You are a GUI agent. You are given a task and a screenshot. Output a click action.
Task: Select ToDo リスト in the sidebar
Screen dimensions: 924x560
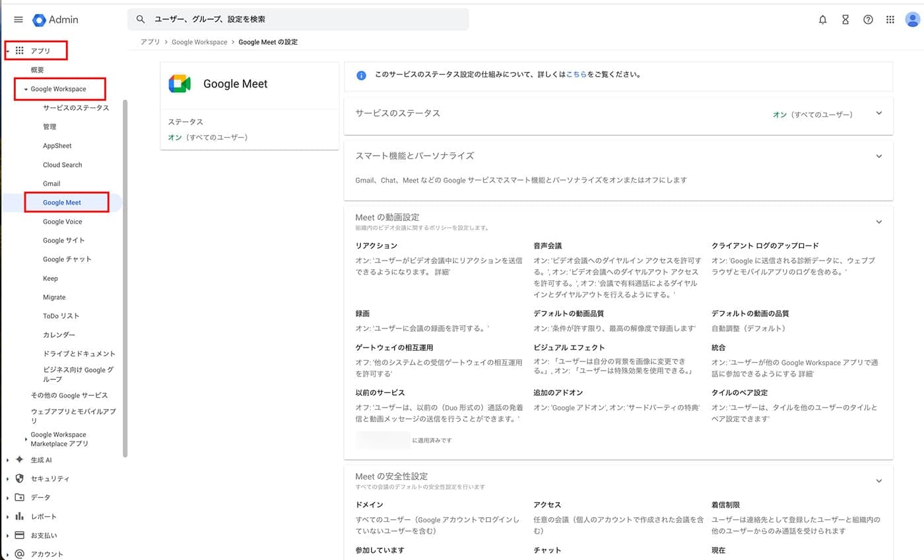[x=61, y=316]
